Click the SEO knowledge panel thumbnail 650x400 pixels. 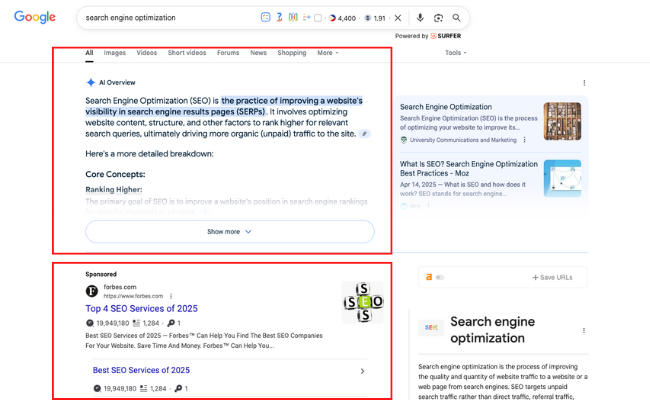pyautogui.click(x=431, y=327)
